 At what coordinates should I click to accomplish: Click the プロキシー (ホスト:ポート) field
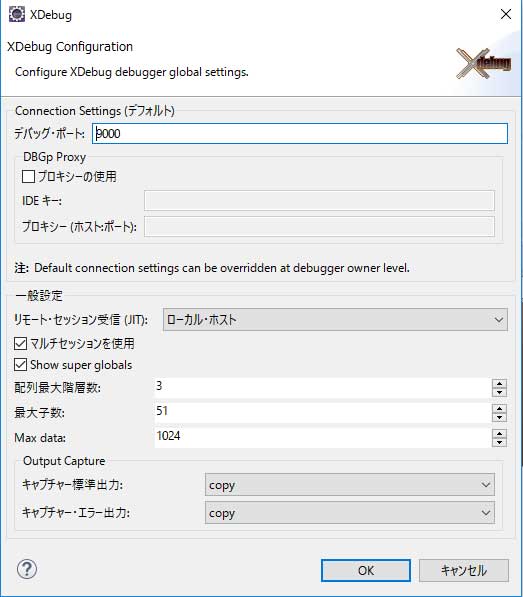tap(319, 227)
